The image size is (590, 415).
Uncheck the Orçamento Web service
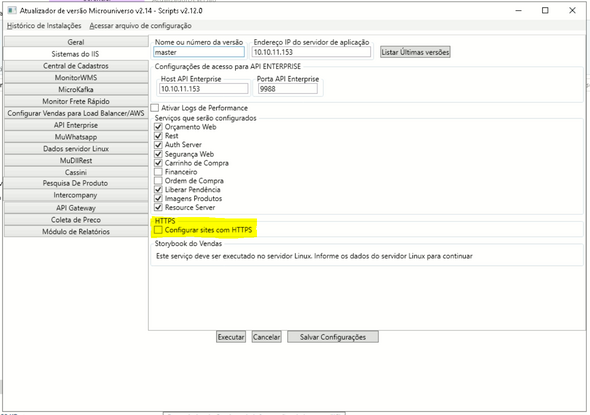coord(158,127)
